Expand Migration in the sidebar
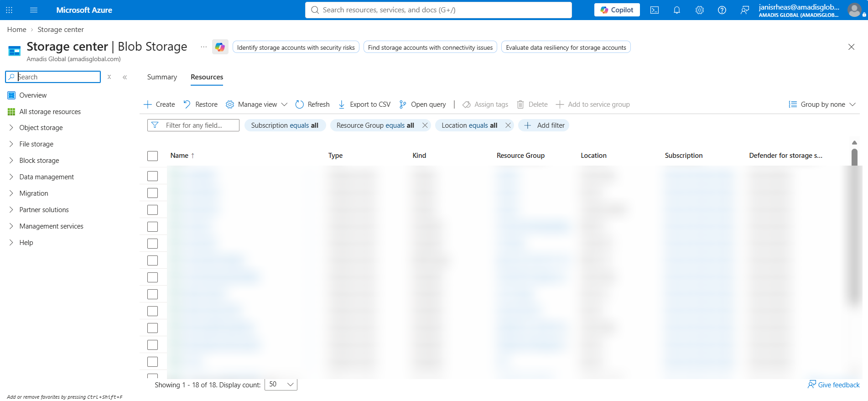 11,193
